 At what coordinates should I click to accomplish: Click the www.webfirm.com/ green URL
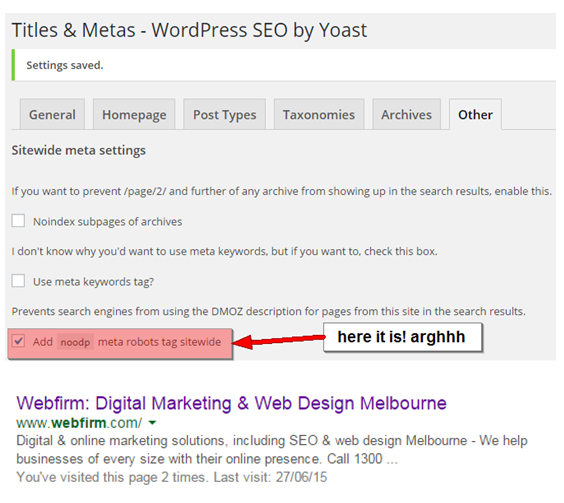point(79,423)
